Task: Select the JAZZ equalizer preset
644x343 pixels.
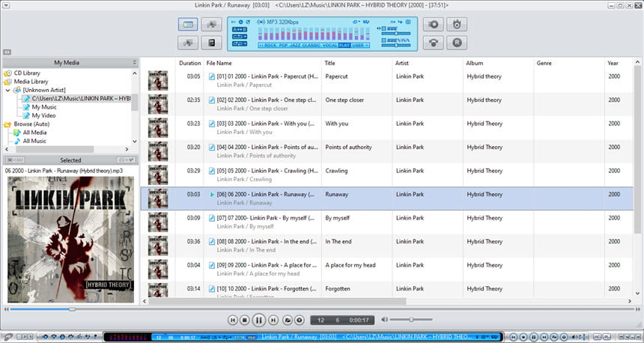Action: pos(295,45)
